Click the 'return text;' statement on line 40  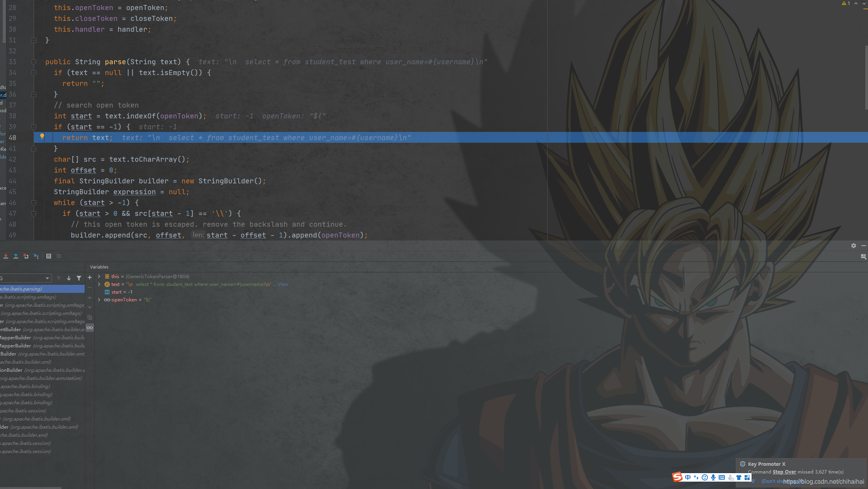click(x=88, y=138)
